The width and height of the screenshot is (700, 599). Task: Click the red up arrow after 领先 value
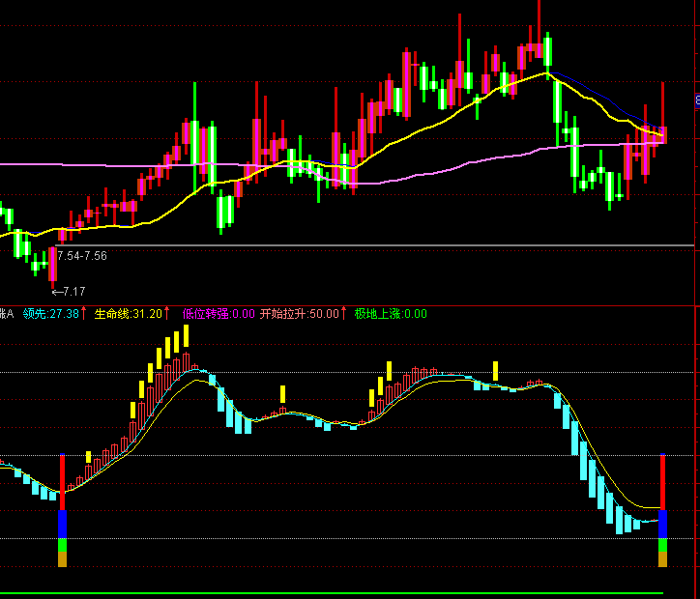click(83, 314)
